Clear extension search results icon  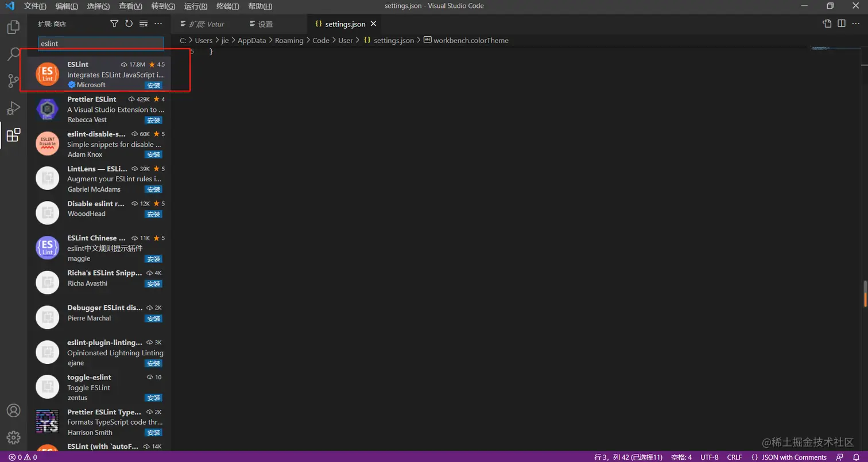click(x=144, y=24)
